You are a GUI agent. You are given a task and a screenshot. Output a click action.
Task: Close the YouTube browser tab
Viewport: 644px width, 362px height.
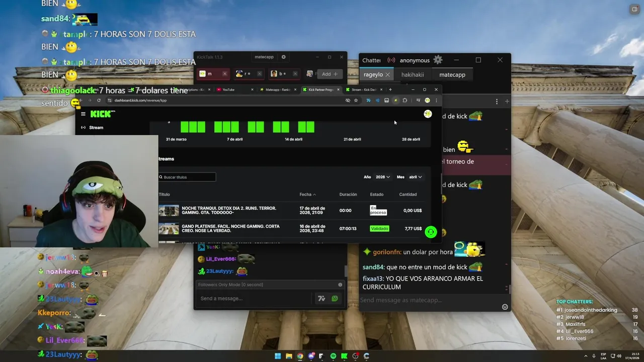[252, 89]
